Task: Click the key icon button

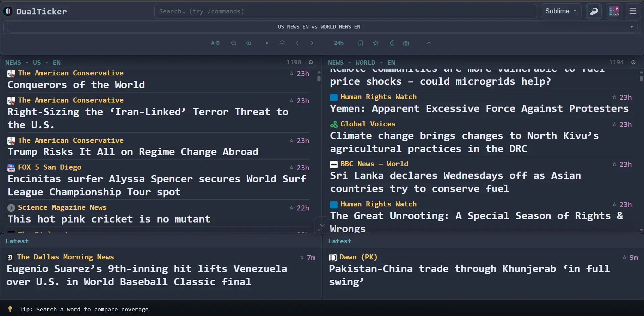Action: pyautogui.click(x=594, y=11)
